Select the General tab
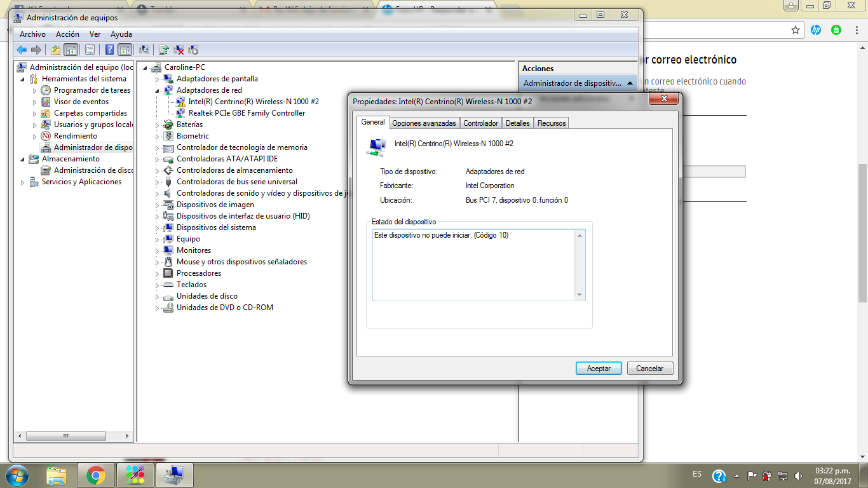 click(x=373, y=122)
